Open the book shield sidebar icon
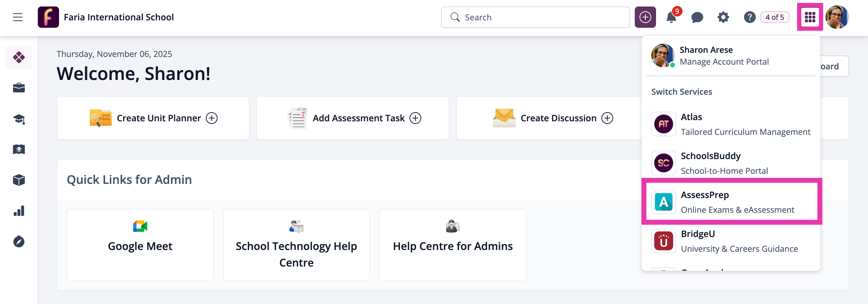 (x=19, y=149)
